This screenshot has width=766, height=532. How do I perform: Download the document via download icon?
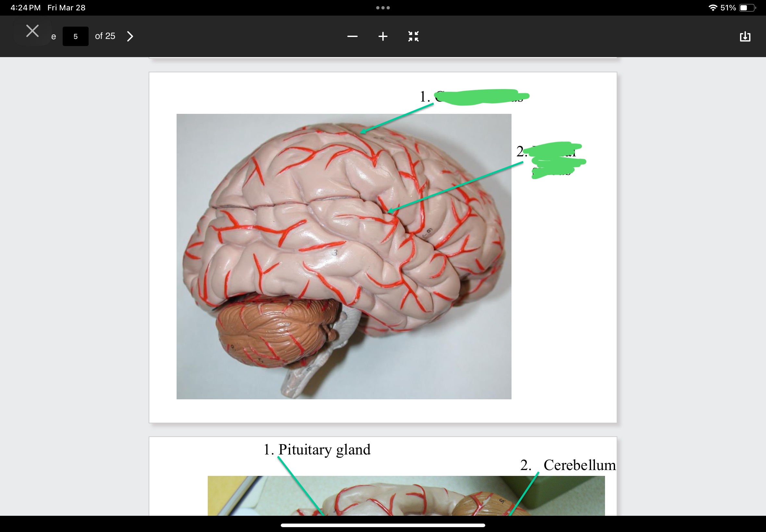pyautogui.click(x=745, y=36)
